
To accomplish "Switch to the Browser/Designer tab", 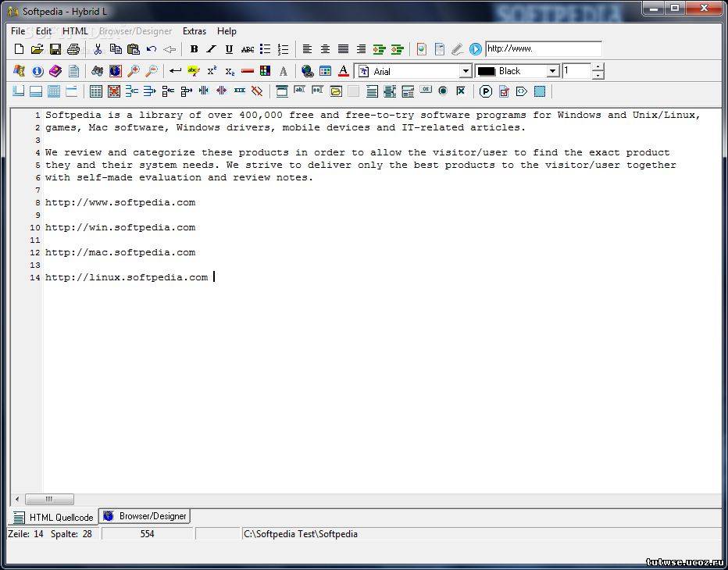I will tap(145, 516).
